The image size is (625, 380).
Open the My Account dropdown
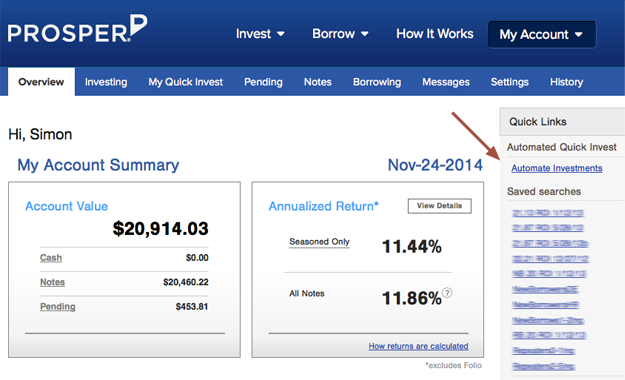[542, 35]
